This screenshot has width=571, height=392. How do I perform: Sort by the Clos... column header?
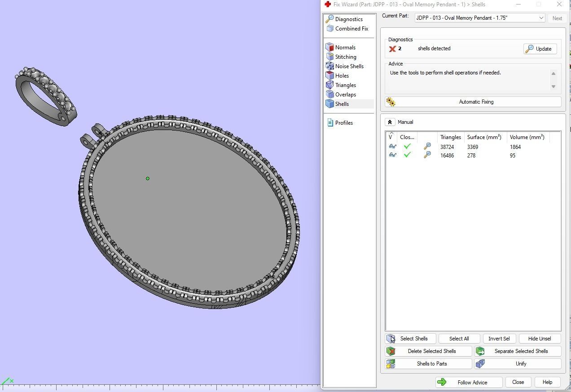407,137
